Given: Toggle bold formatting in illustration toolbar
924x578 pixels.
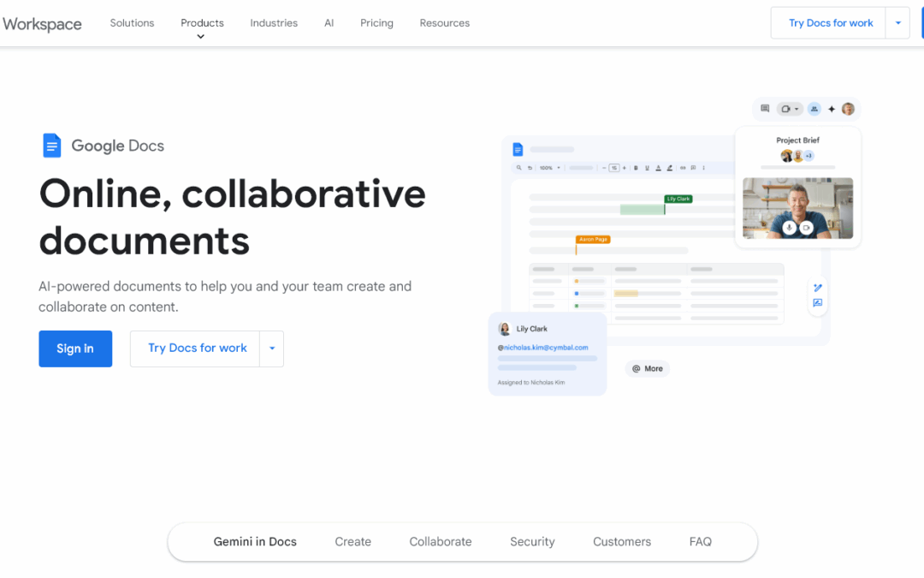Looking at the screenshot, I should click(636, 168).
